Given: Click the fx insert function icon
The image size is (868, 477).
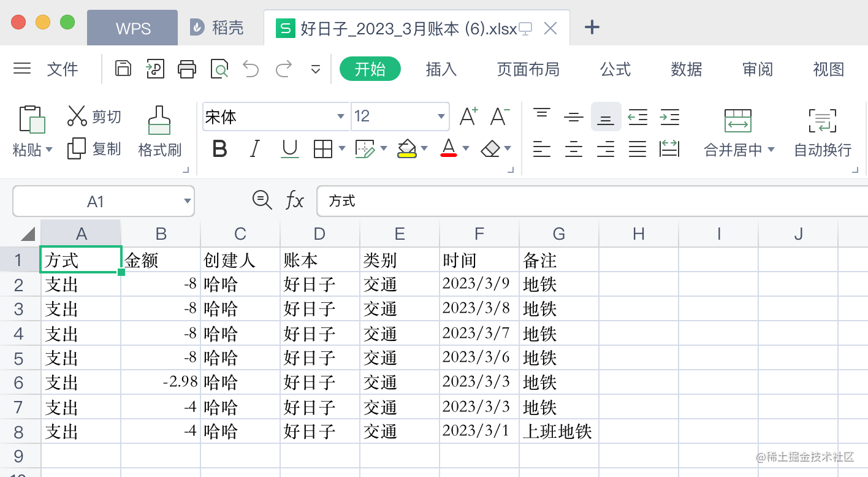Looking at the screenshot, I should tap(295, 200).
